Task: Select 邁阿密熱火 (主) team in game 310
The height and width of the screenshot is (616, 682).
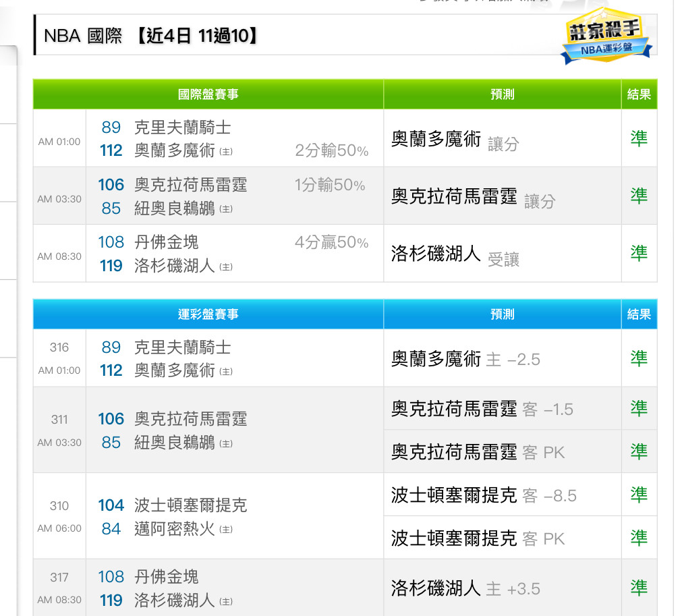Action: coord(183,529)
